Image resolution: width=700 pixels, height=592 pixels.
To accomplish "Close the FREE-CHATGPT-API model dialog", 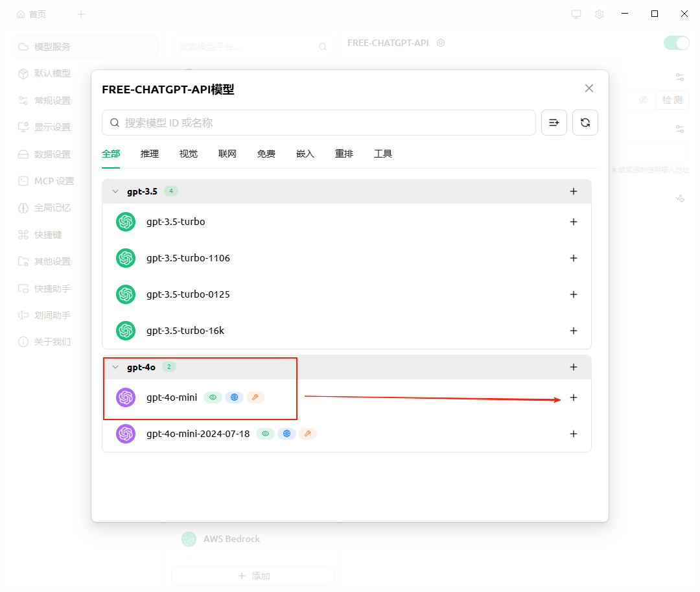I will [589, 88].
